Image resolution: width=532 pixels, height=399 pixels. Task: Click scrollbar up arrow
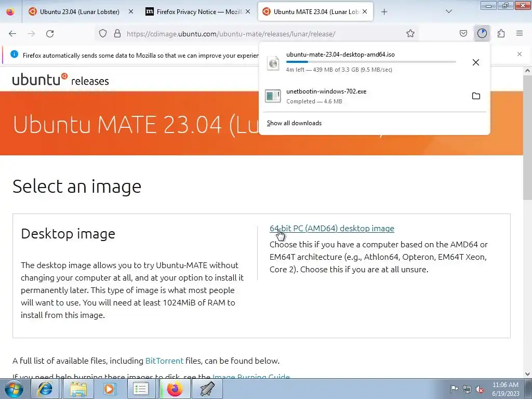[x=527, y=71]
